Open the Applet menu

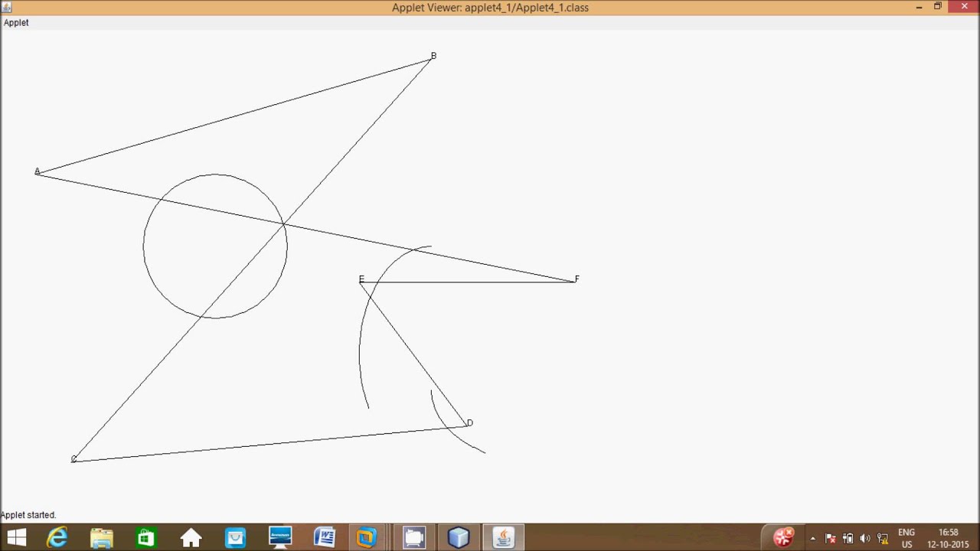point(16,23)
